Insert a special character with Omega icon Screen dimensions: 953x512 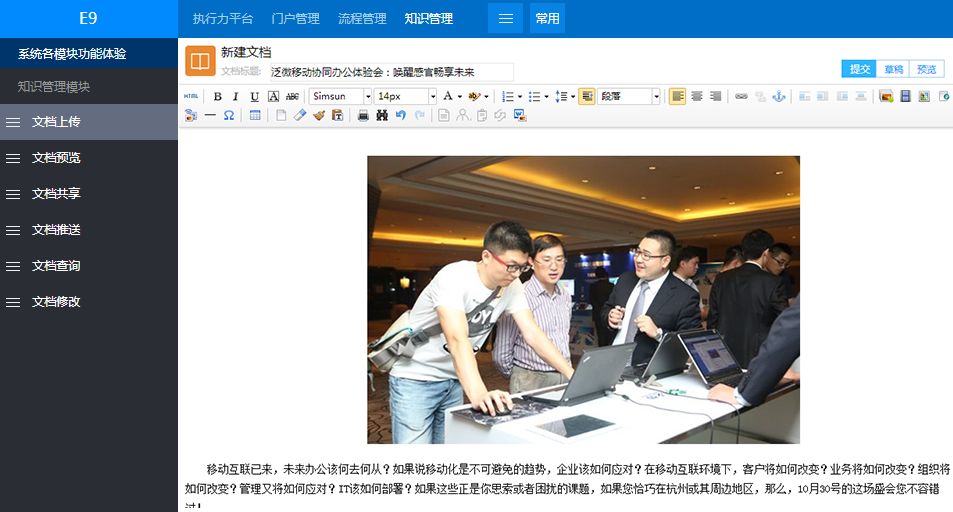coord(229,116)
